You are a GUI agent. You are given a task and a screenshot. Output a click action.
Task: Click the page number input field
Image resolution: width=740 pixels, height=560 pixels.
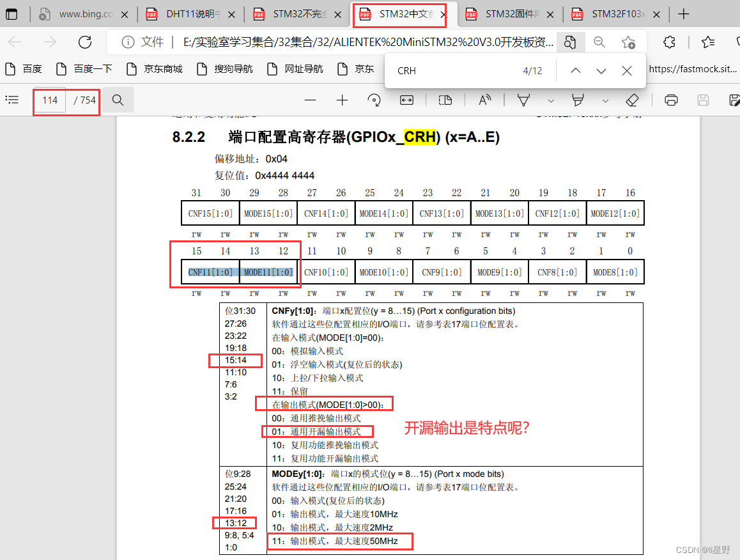(x=50, y=100)
